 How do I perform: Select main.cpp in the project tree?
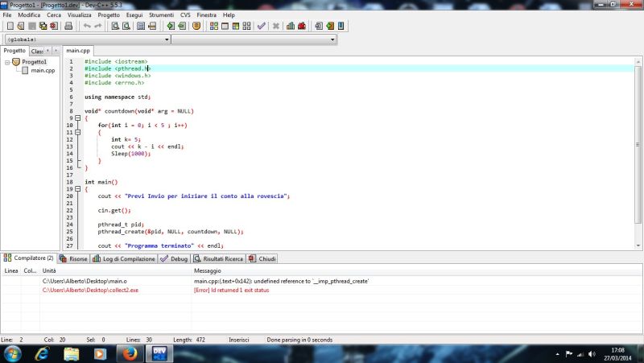(43, 70)
